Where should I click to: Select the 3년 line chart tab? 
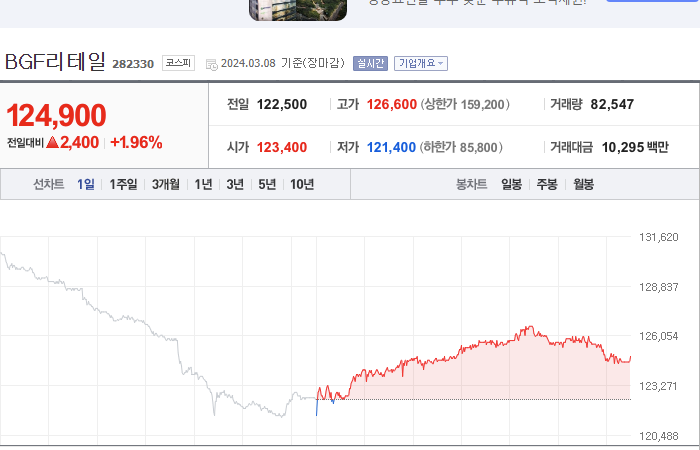[235, 184]
